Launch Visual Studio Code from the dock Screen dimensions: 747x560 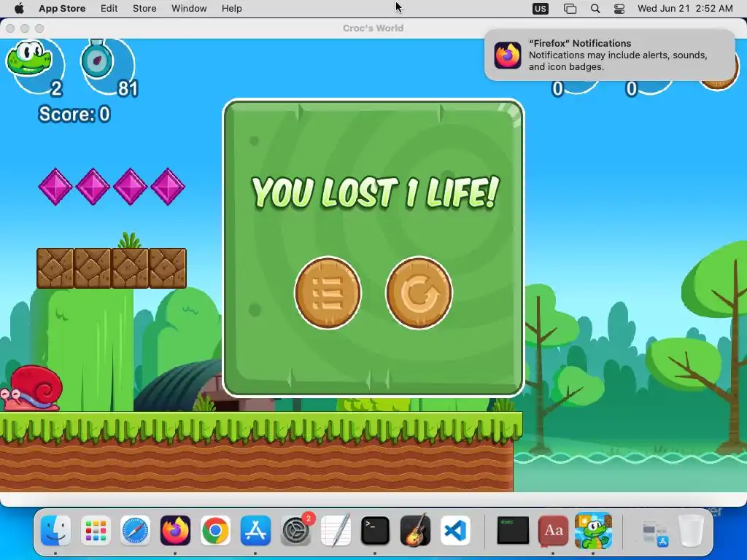(455, 531)
